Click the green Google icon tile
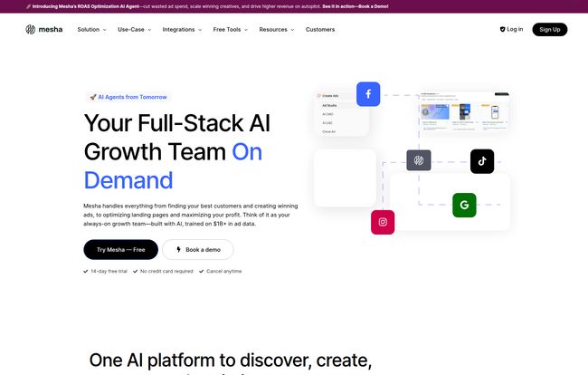This screenshot has height=375, width=588. (x=464, y=206)
